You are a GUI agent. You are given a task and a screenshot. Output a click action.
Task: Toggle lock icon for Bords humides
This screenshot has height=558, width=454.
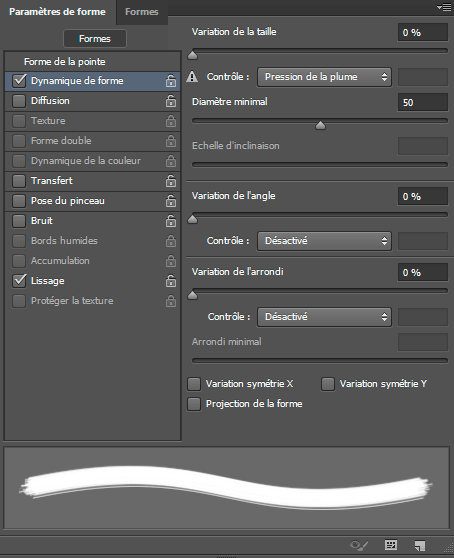tap(171, 241)
